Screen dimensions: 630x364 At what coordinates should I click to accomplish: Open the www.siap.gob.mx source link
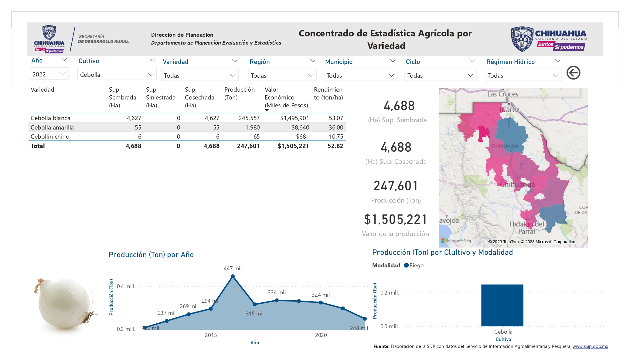(x=590, y=346)
